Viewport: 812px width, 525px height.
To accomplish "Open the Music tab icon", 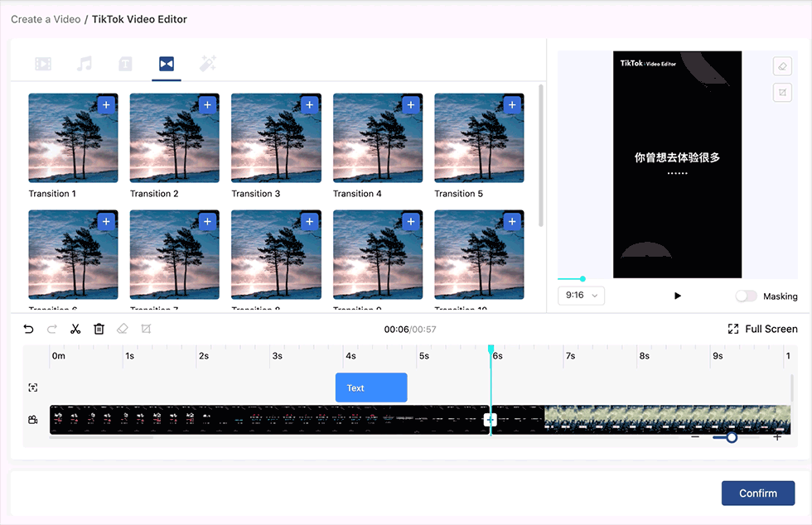I will tap(85, 64).
